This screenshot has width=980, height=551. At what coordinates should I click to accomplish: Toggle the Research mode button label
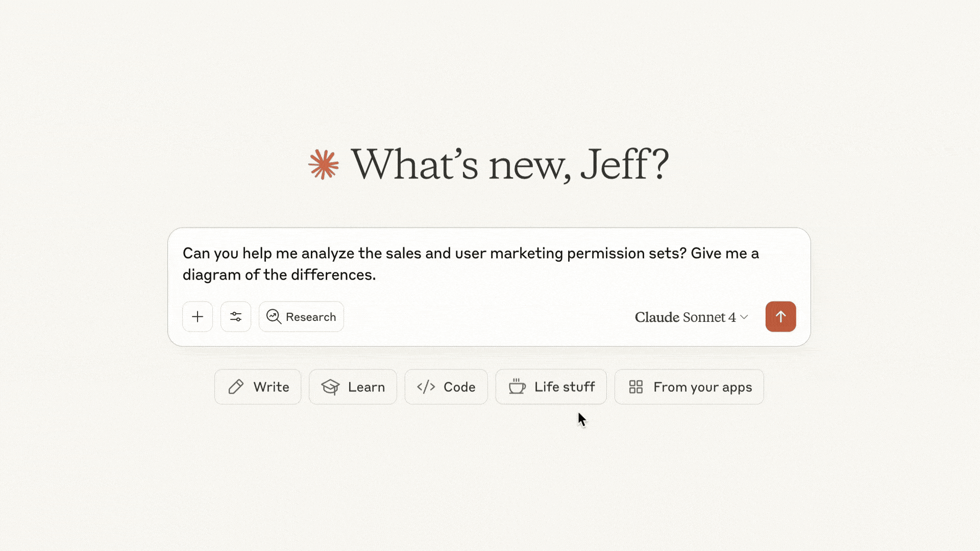click(x=311, y=317)
